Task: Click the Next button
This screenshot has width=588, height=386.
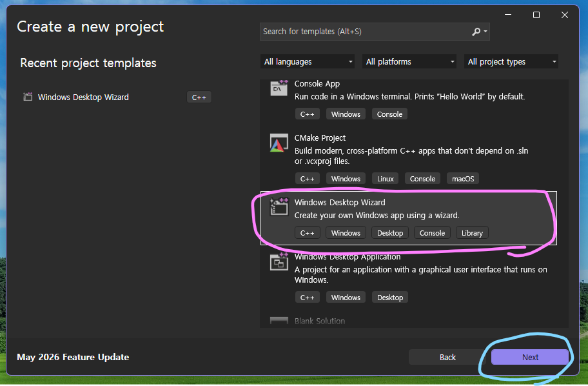Action: tap(530, 357)
